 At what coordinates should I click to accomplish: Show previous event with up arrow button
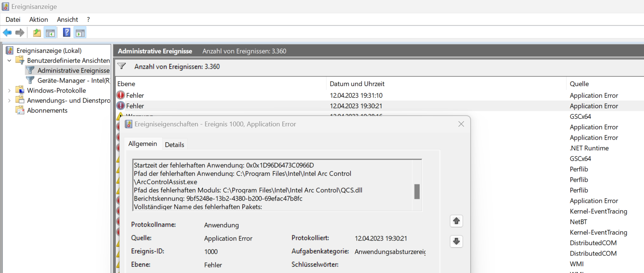[456, 221]
